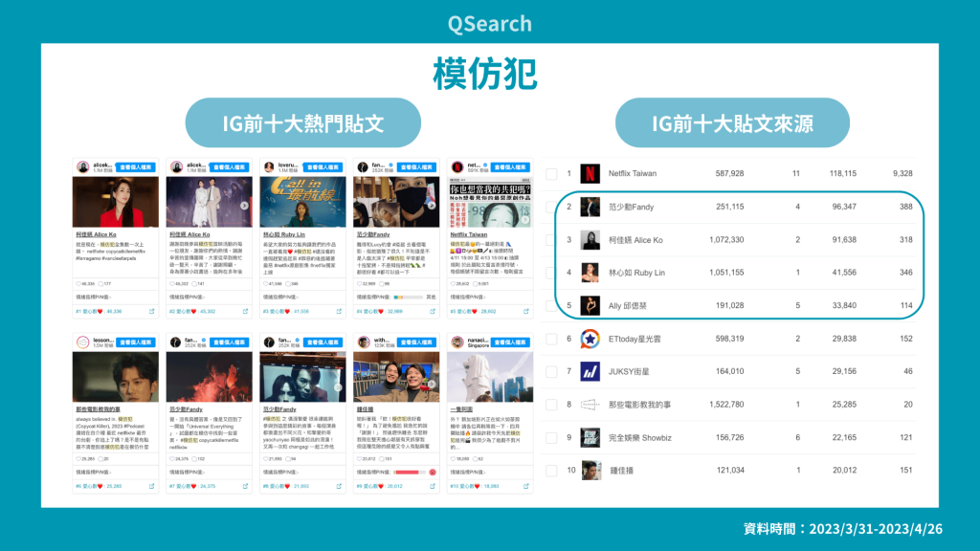Image resolution: width=980 pixels, height=551 pixels.
Task: Tick checkbox for ETtoday星光雲 row
Action: (x=551, y=339)
